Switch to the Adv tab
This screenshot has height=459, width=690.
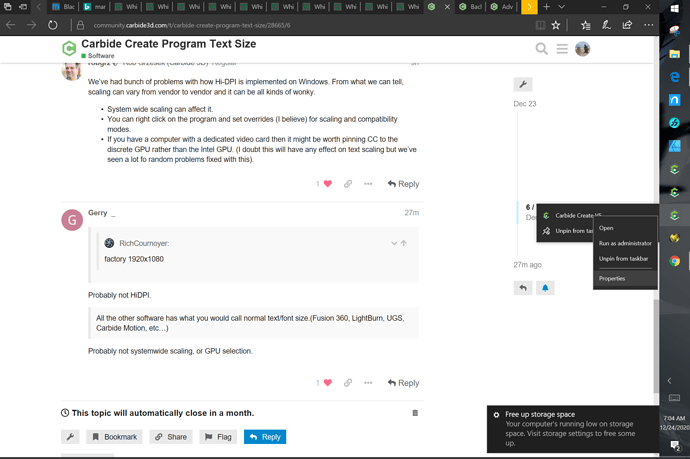(502, 7)
